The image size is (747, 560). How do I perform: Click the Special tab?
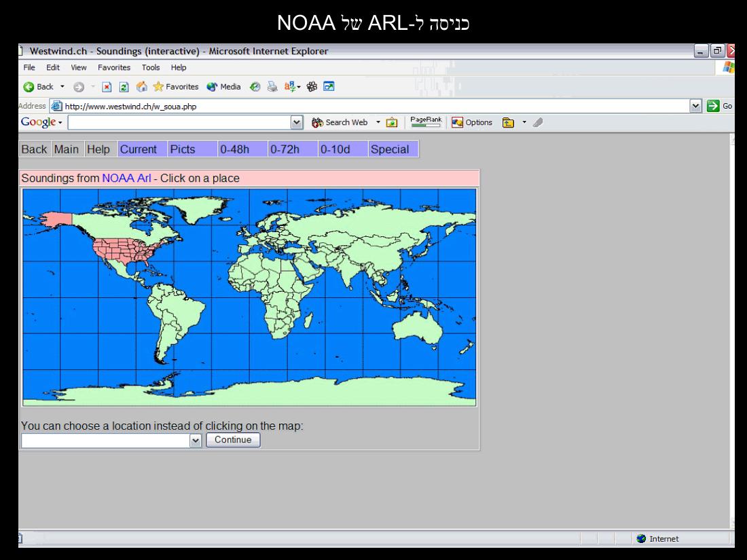click(393, 149)
